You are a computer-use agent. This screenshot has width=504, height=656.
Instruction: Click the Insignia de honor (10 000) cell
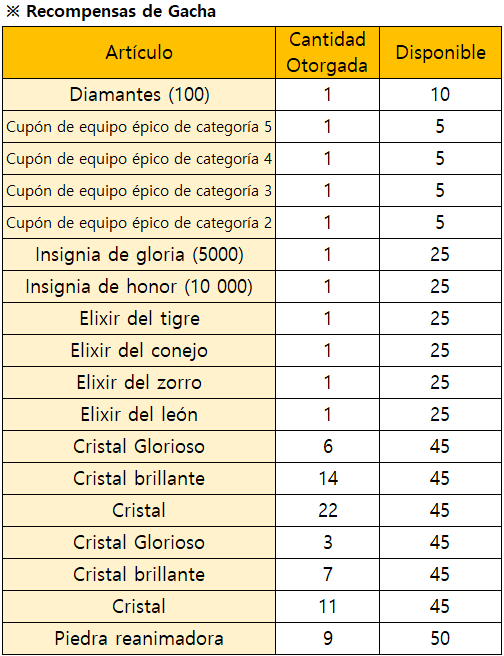[139, 287]
